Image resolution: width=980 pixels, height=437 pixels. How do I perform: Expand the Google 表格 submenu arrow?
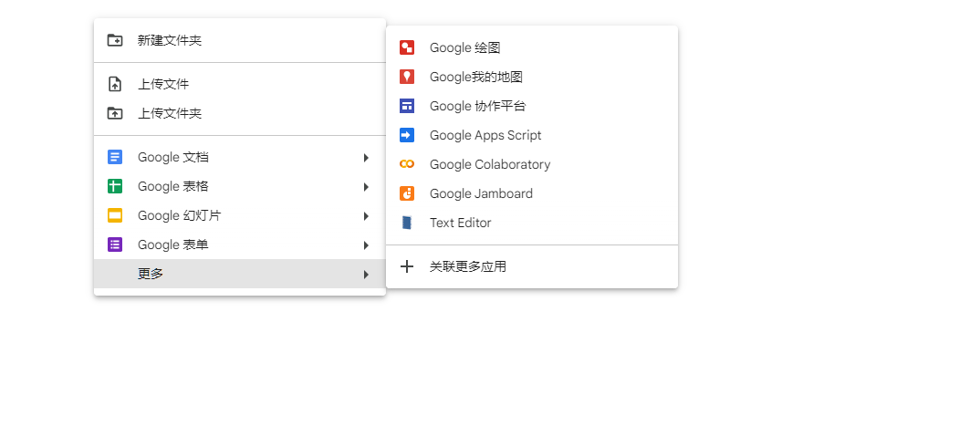tap(366, 187)
